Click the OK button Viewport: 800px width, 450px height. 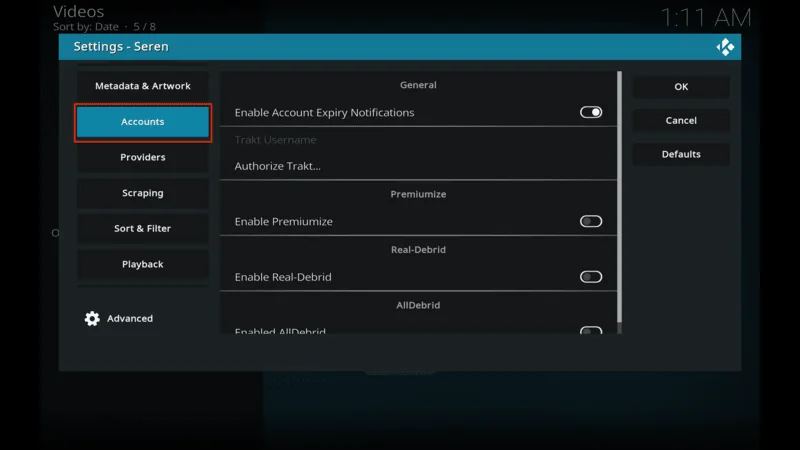681,87
